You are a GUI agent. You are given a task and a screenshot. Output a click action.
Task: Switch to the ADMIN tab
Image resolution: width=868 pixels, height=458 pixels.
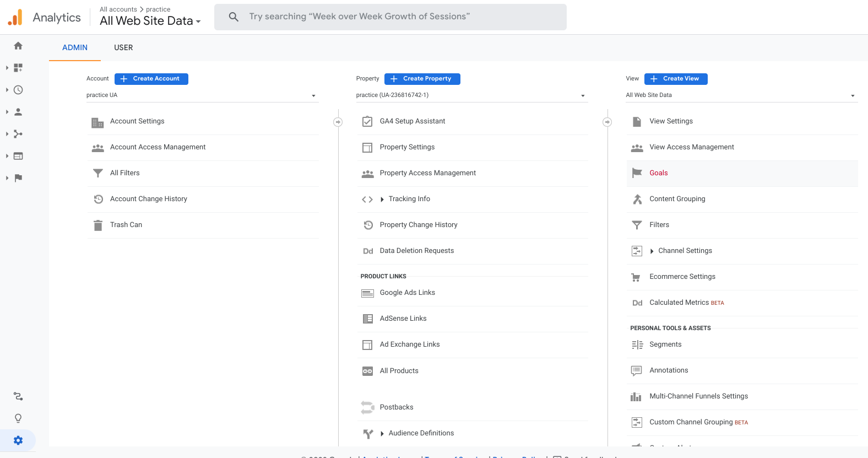point(75,47)
